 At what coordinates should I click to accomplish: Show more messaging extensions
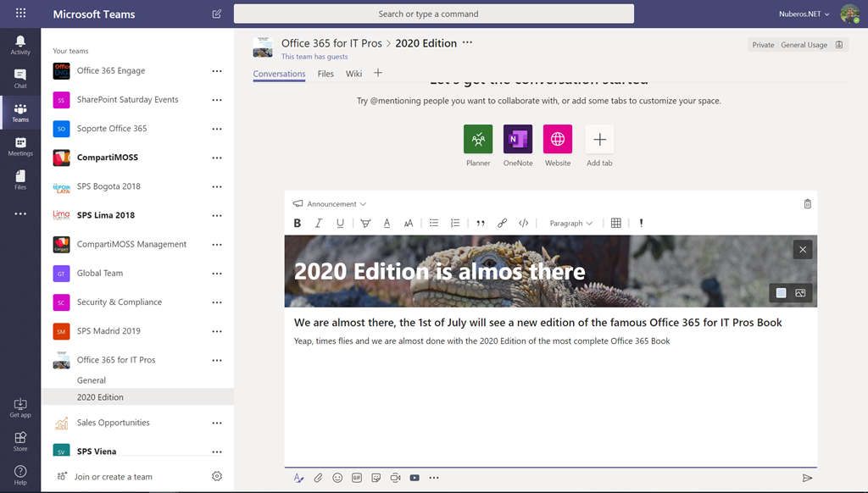tap(434, 478)
